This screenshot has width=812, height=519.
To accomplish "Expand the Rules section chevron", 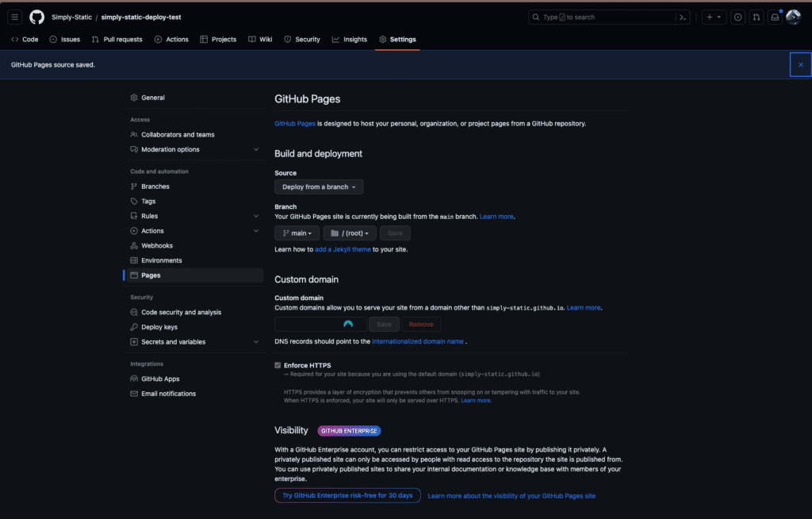I will (256, 216).
